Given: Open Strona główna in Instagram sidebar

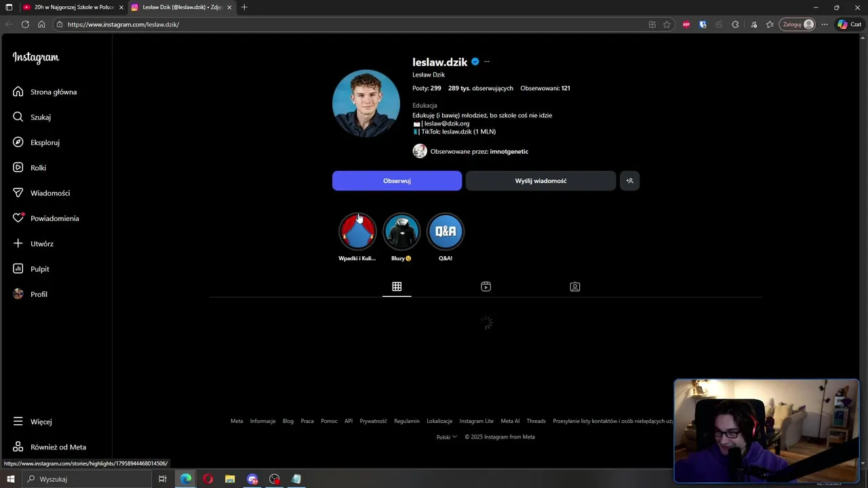Looking at the screenshot, I should pyautogui.click(x=45, y=91).
